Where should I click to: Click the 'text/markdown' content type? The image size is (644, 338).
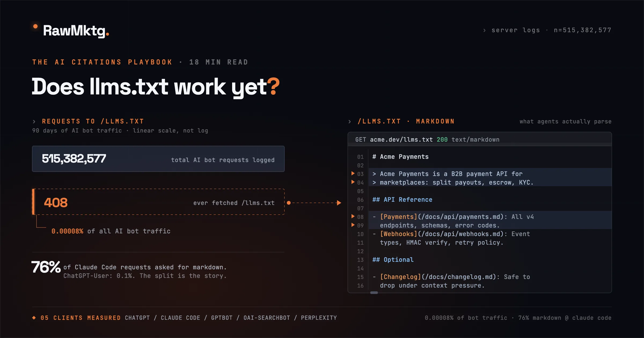[x=475, y=139]
